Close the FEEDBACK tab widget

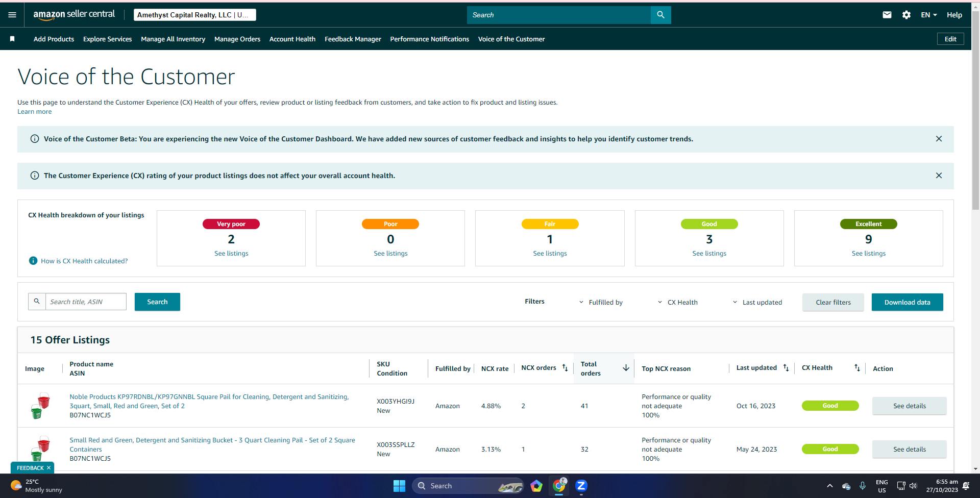click(49, 468)
